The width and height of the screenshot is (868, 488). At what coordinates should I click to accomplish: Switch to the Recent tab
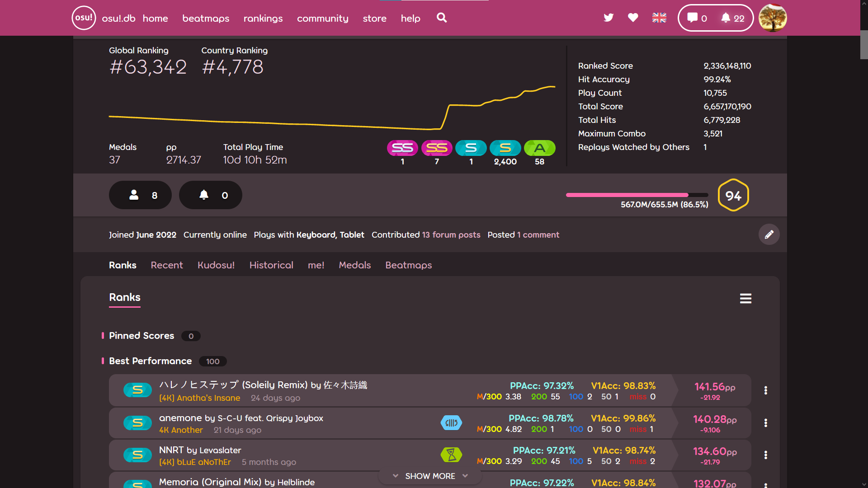coord(167,265)
